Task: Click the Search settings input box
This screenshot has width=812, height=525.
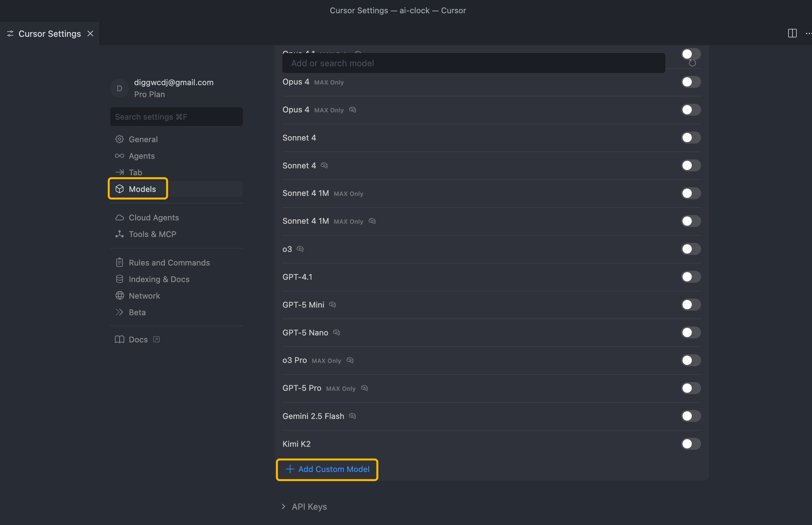Action: (176, 117)
